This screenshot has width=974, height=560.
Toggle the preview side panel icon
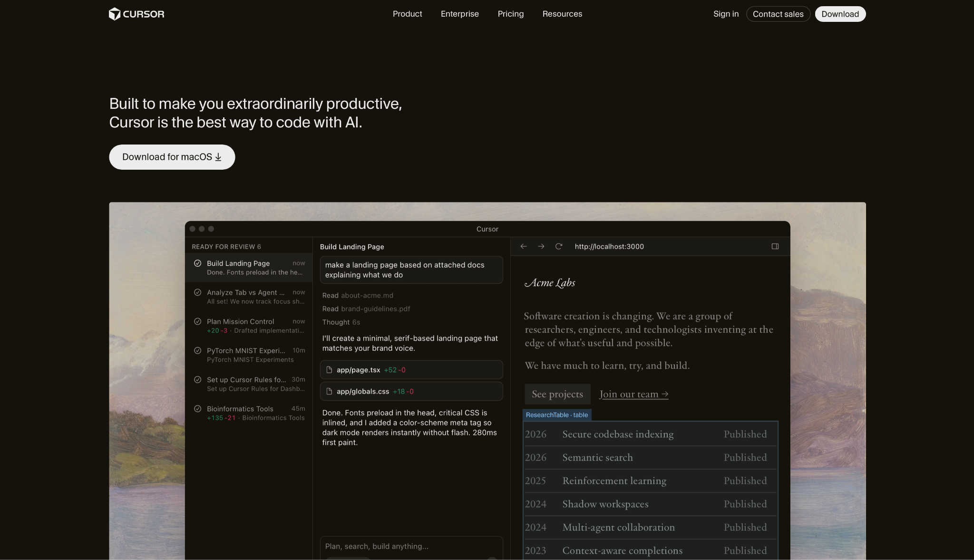775,246
